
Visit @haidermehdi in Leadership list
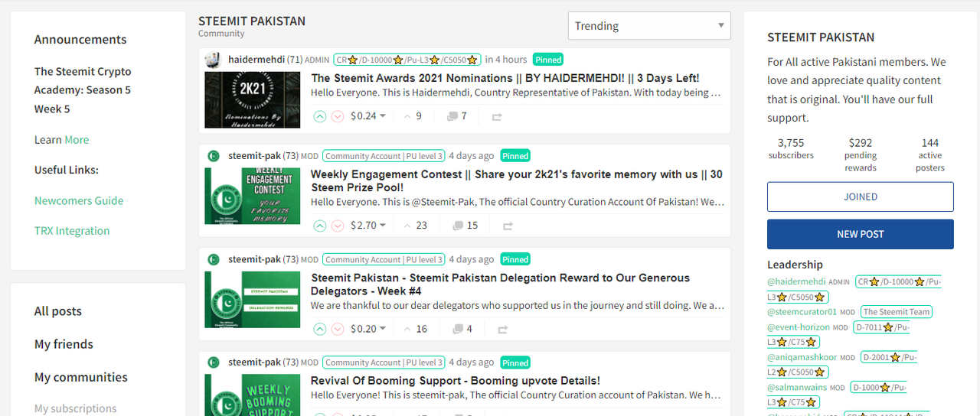(x=796, y=281)
